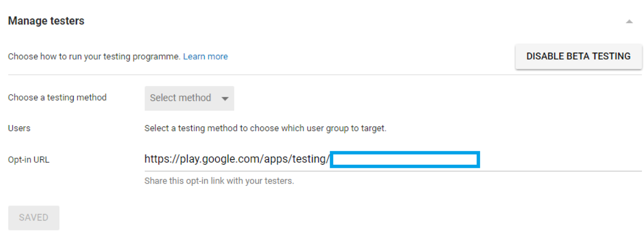Click the Choose a testing method label
The image size is (644, 233).
(57, 97)
